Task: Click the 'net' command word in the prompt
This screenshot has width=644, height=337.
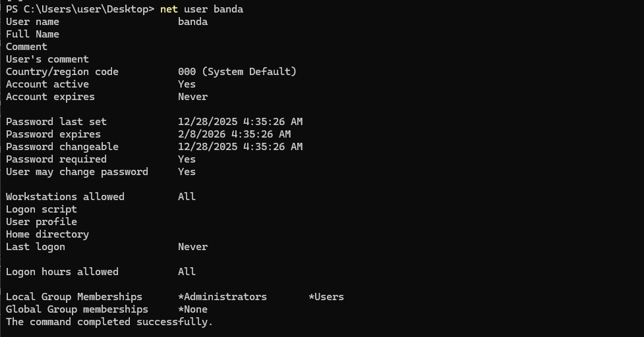Action: click(169, 9)
